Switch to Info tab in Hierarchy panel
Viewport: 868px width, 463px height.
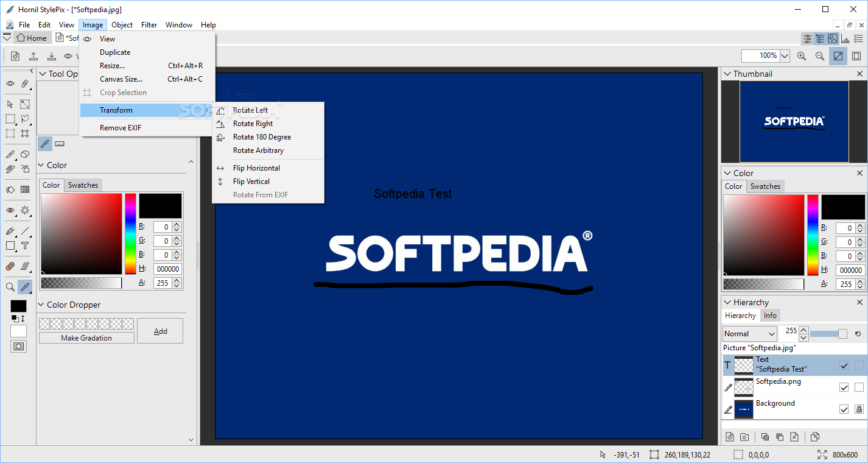tap(770, 316)
